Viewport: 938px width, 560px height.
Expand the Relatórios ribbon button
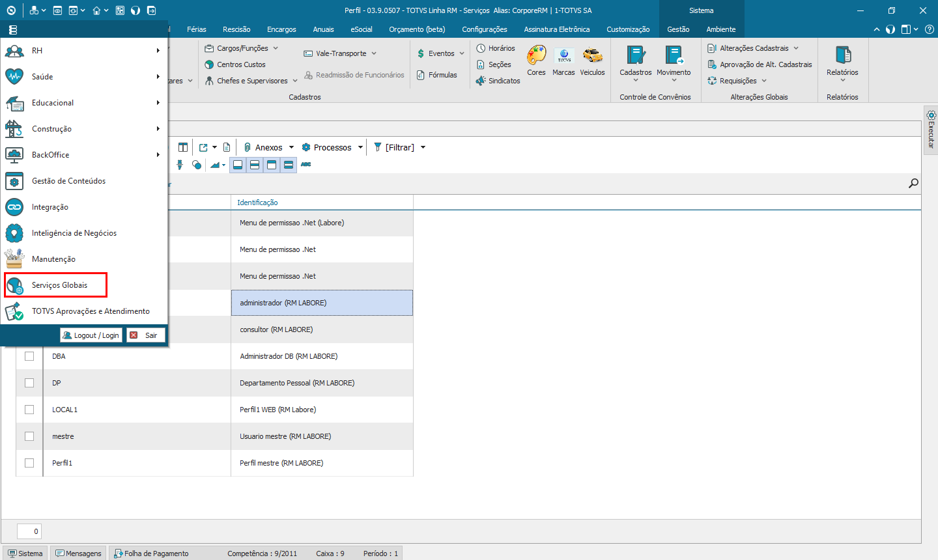coord(842,64)
